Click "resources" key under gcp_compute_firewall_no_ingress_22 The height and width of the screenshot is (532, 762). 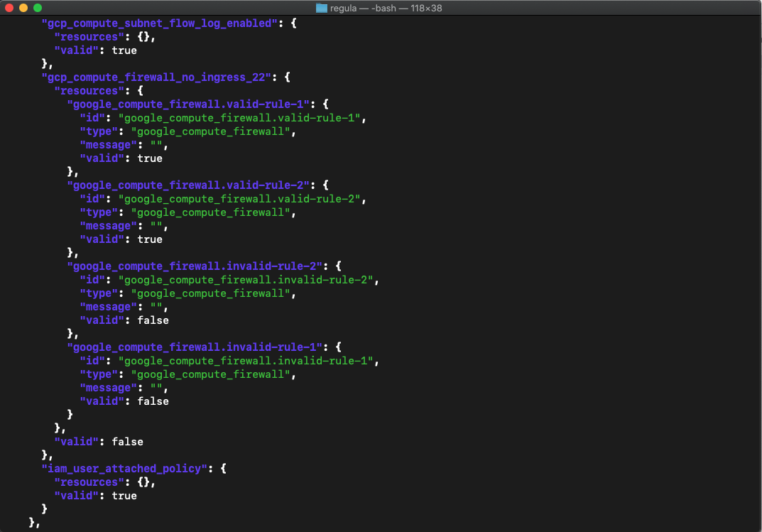click(89, 91)
